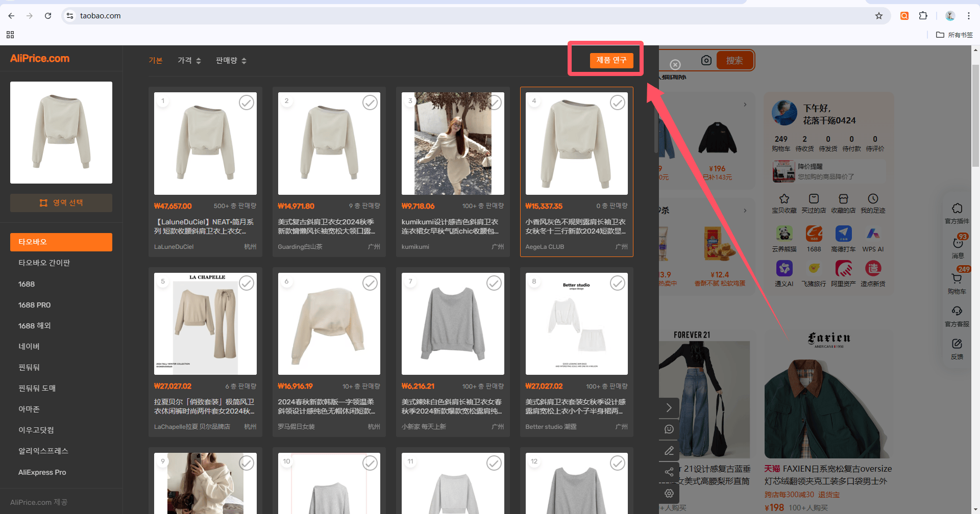Open the 官方客服 headset icon
Screen dimensions: 980x514
click(x=957, y=311)
